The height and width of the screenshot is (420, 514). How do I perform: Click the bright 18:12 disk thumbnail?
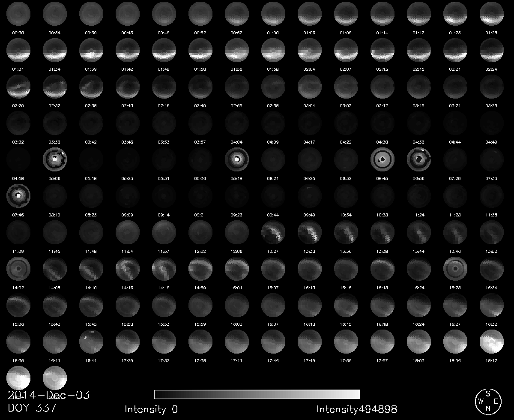(492, 341)
